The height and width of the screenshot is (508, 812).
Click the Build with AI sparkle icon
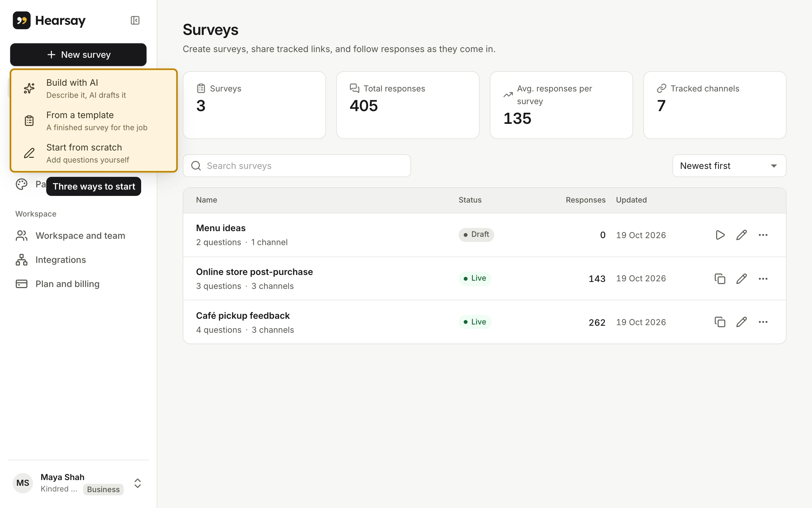tap(29, 88)
